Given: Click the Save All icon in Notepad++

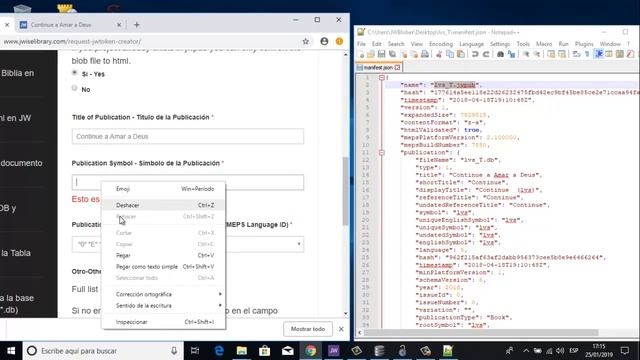Looking at the screenshot, I should click(x=392, y=54).
